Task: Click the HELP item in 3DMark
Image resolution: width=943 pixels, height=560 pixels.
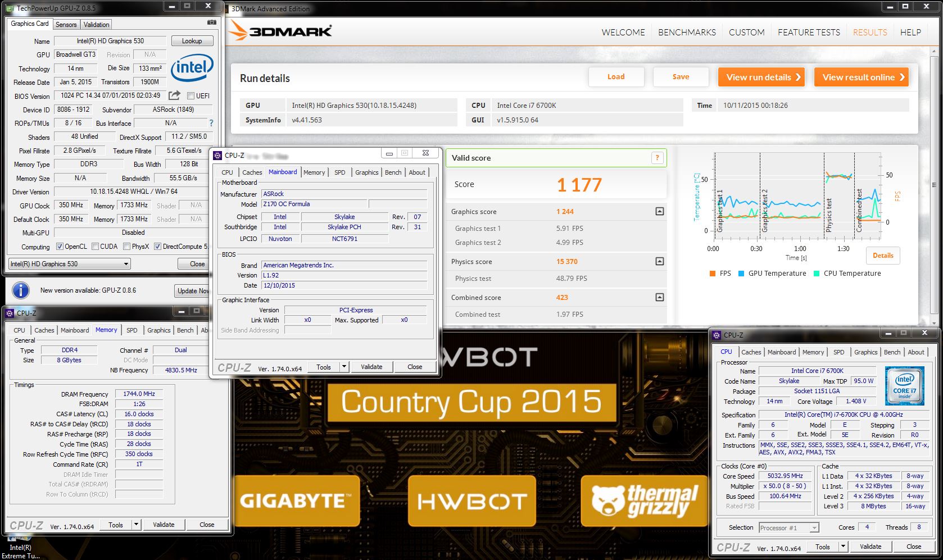Action: tap(910, 32)
